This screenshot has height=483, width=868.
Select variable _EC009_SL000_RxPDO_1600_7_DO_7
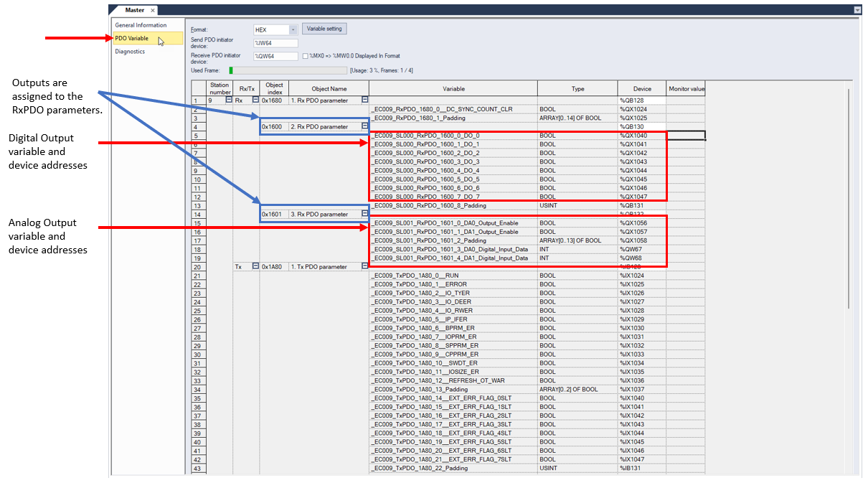pyautogui.click(x=453, y=197)
